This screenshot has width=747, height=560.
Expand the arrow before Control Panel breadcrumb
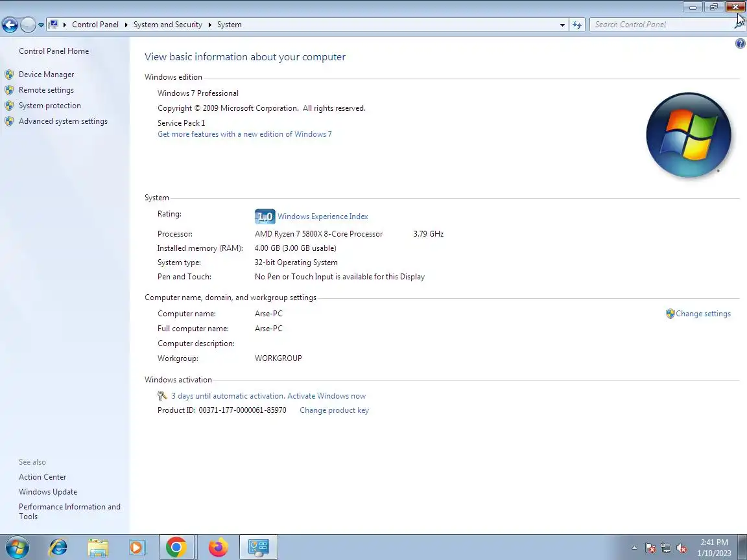coord(65,25)
